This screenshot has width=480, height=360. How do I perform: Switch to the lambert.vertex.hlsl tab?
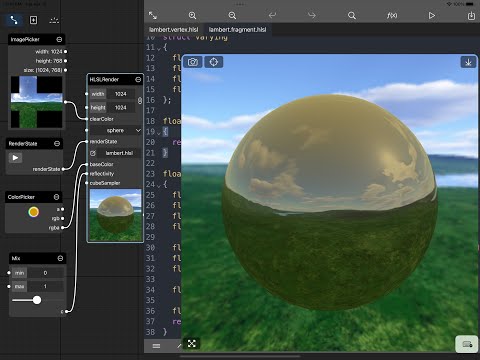(x=174, y=30)
